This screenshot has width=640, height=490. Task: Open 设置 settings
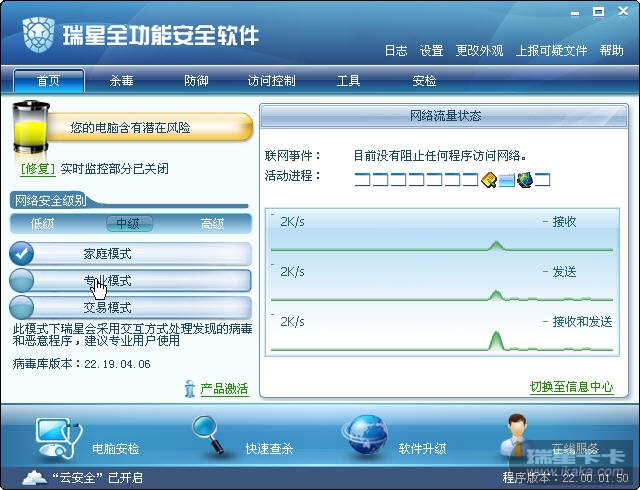pos(431,51)
